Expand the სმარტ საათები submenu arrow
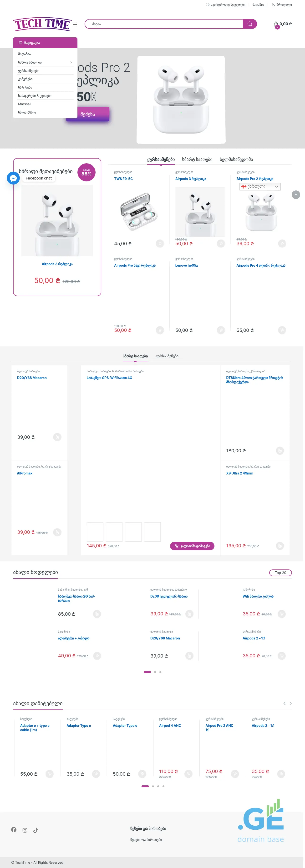 tap(71, 62)
